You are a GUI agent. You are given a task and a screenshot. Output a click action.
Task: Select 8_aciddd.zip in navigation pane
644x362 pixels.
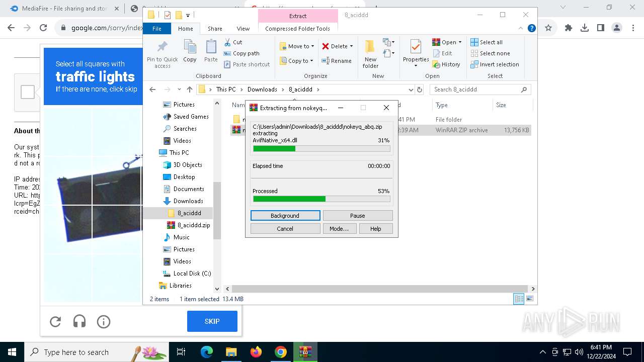coord(194,225)
